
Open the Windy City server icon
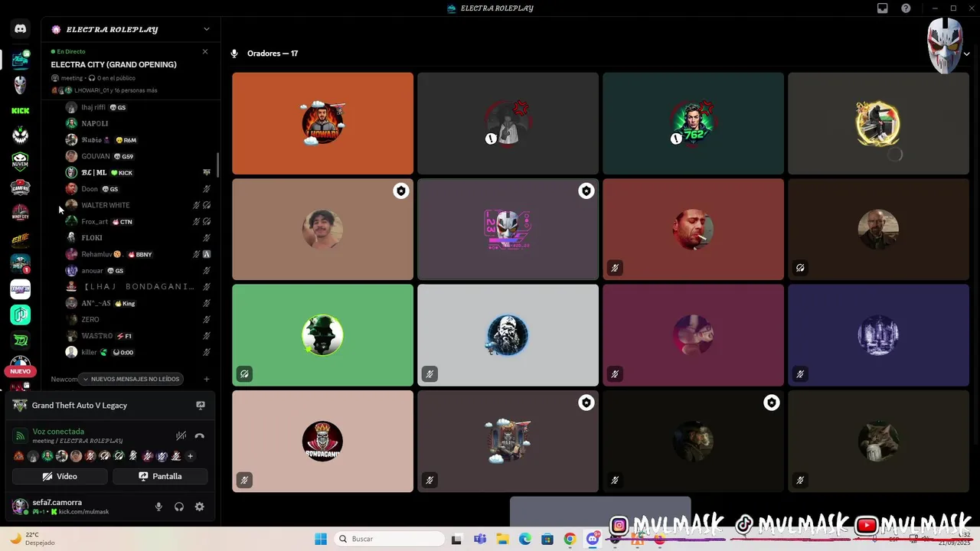20,213
